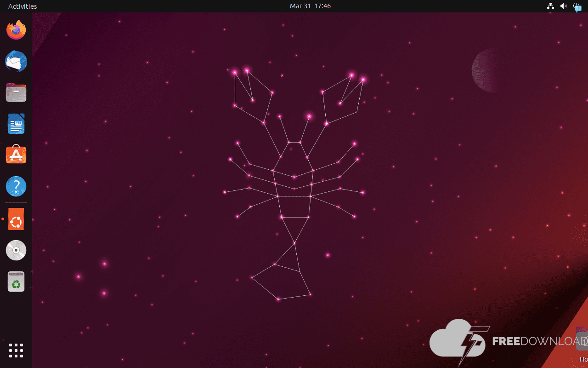Image resolution: width=588 pixels, height=368 pixels.
Task: Start LibreOffice Writer from the dock
Action: tap(16, 124)
